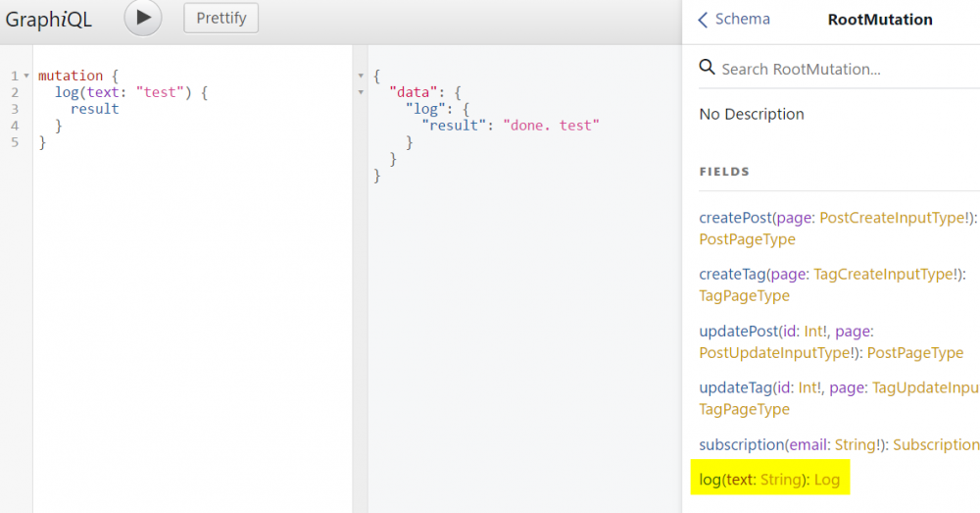Open the createTag field documentation

(732, 274)
